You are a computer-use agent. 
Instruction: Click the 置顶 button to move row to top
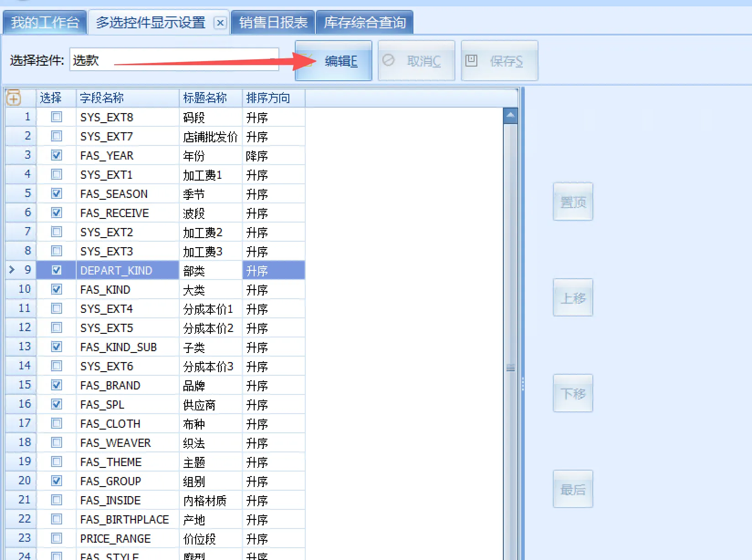(x=573, y=202)
